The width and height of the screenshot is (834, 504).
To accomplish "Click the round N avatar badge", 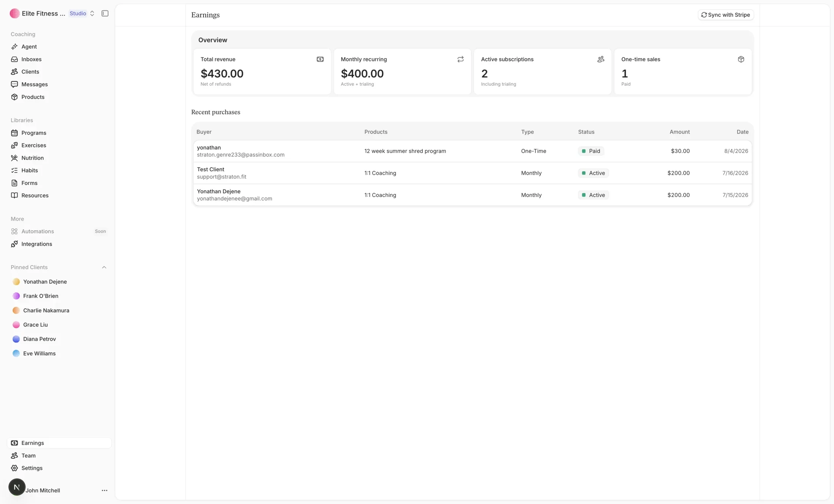I will 17,487.
